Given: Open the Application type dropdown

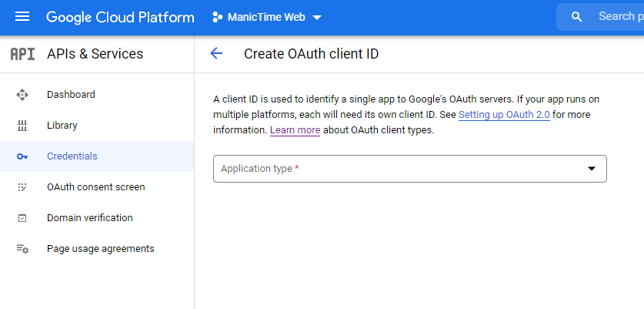Looking at the screenshot, I should [409, 169].
